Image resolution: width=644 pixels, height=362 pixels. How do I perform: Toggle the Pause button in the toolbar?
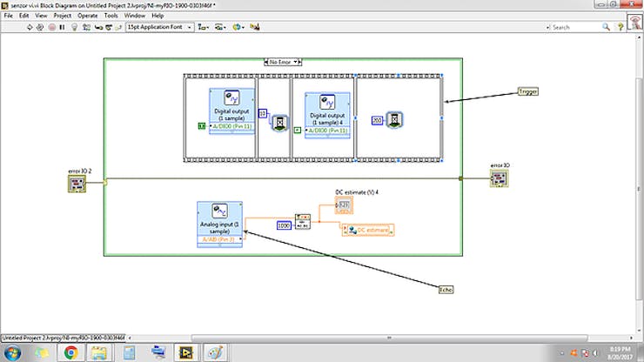coord(62,27)
